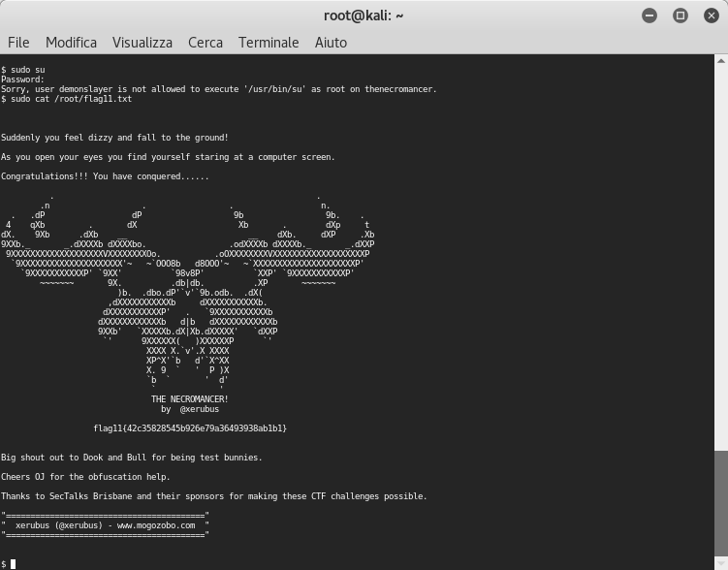Minimize the terminal window
Viewport: 728px width, 570px height.
pyautogui.click(x=649, y=16)
